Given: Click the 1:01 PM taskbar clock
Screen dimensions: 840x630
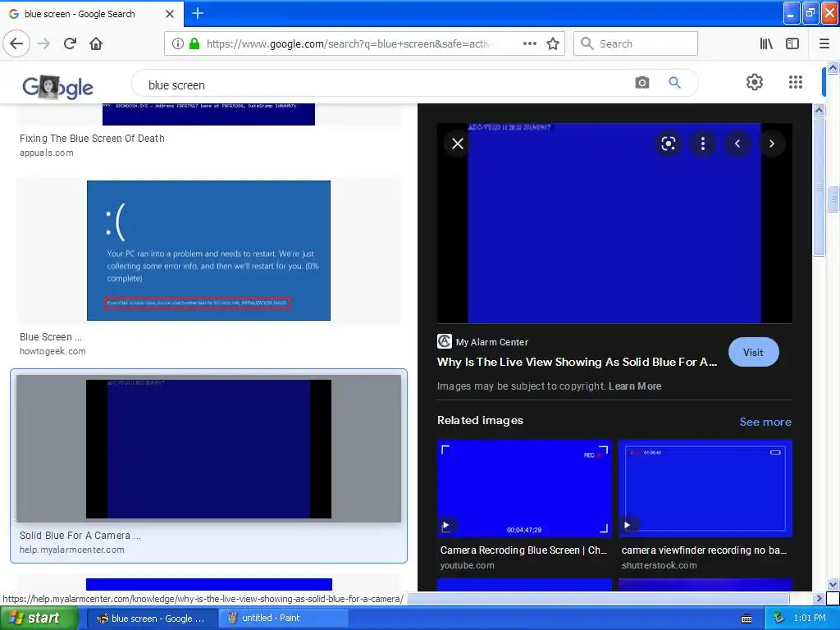Looking at the screenshot, I should point(810,619).
